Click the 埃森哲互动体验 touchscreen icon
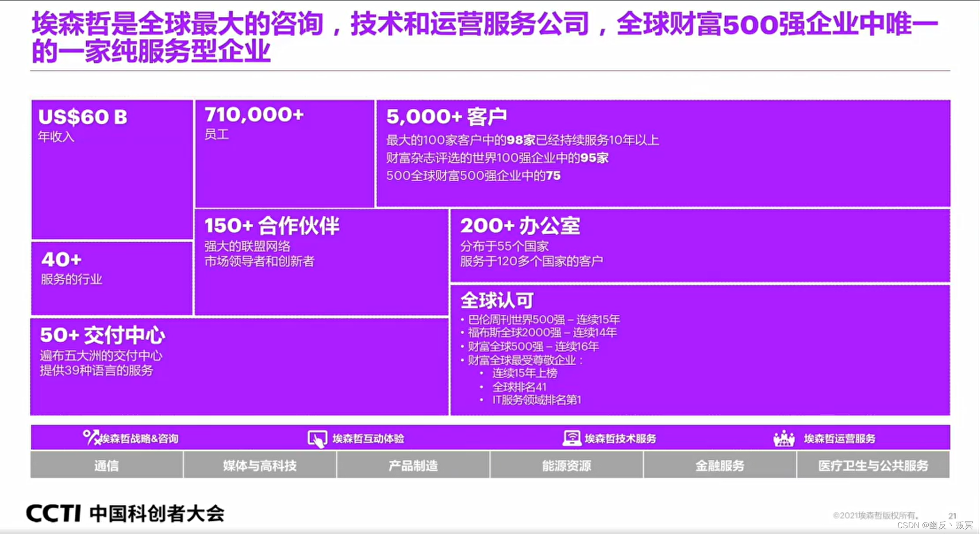The height and width of the screenshot is (534, 980). pyautogui.click(x=317, y=439)
